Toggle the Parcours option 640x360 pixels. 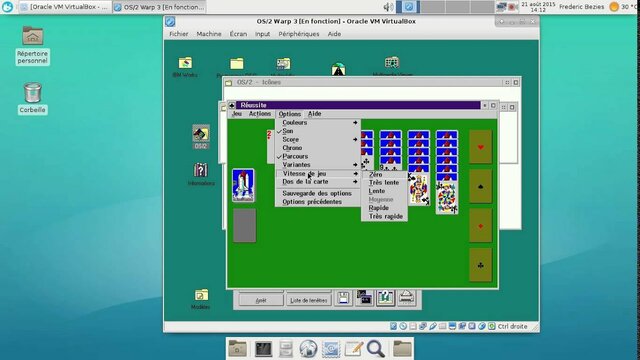[x=318, y=156]
